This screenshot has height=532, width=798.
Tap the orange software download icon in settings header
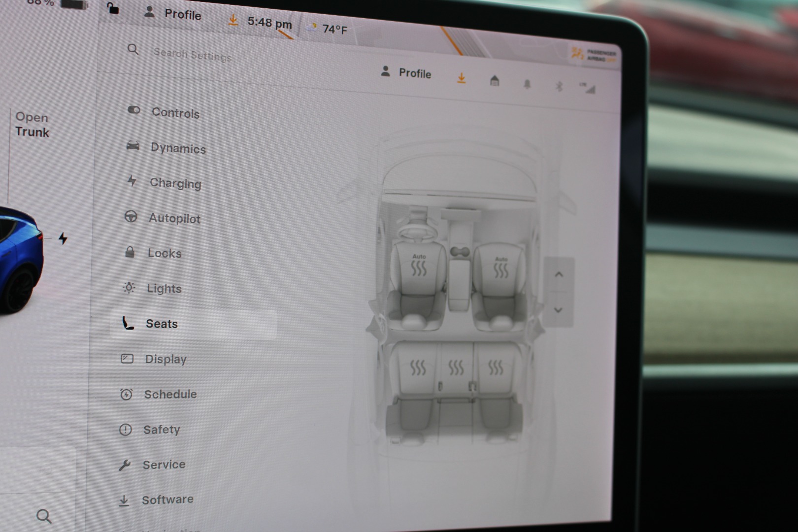(461, 78)
